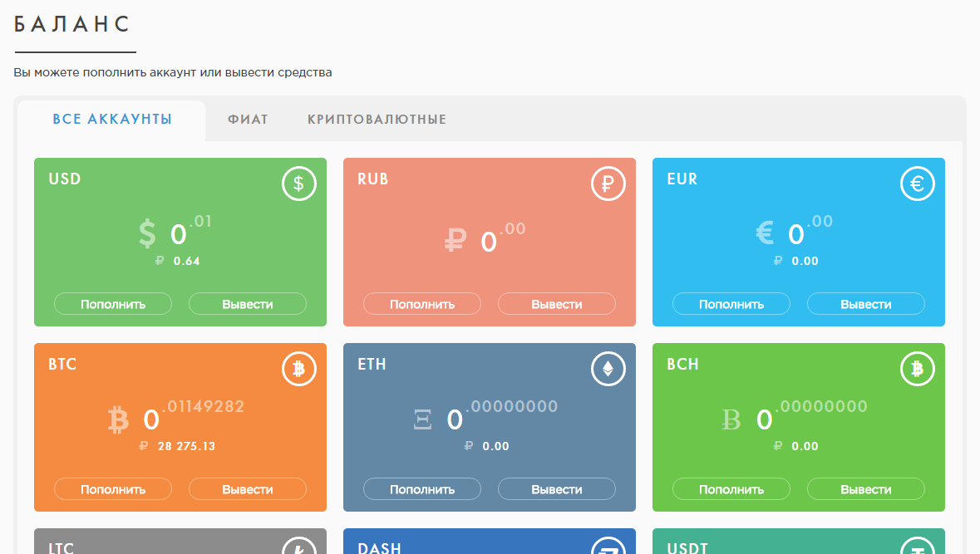Click the euro circle icon on EUR card

pos(918,184)
